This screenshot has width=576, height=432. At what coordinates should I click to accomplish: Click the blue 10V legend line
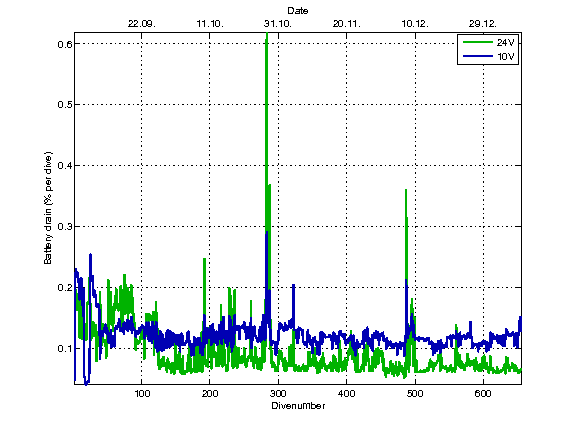tap(478, 56)
